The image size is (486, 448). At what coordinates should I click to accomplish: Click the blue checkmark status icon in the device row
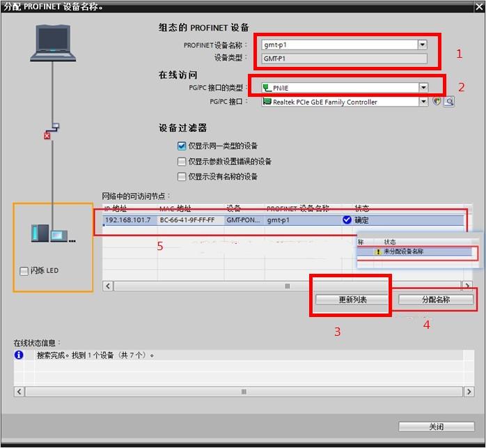[x=347, y=220]
